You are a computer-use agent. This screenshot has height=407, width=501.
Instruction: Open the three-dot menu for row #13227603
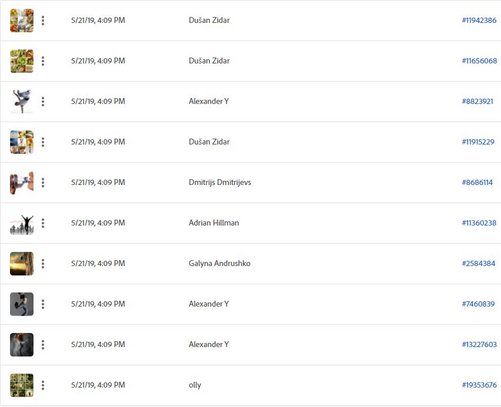coord(43,345)
